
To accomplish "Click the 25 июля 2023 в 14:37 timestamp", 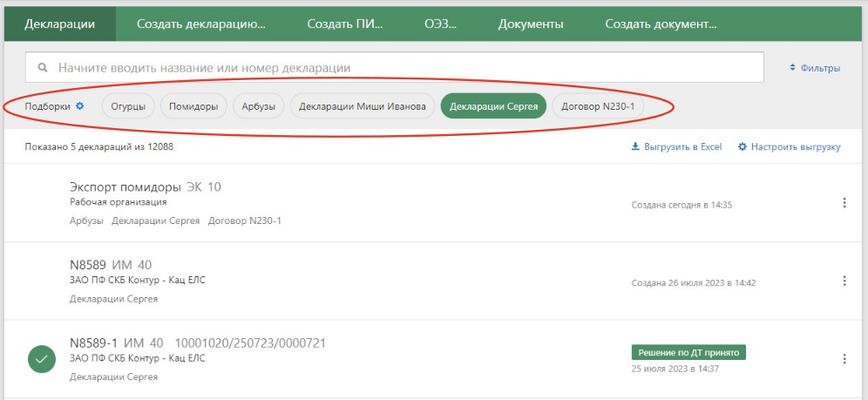I will 675,368.
